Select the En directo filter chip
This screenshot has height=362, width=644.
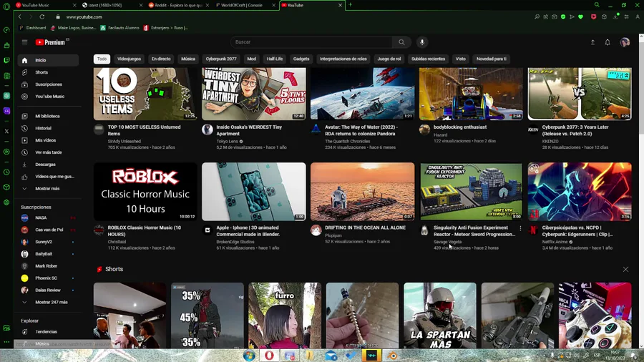161,59
